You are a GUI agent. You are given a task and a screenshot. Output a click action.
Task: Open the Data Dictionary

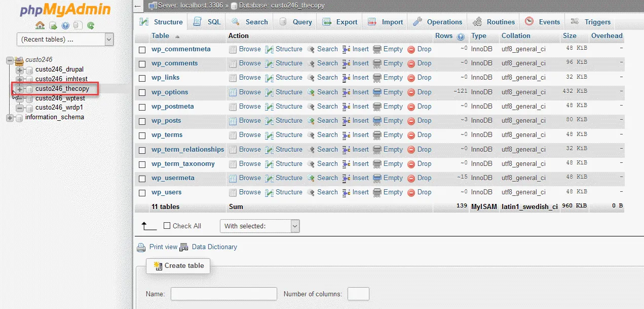tap(214, 247)
